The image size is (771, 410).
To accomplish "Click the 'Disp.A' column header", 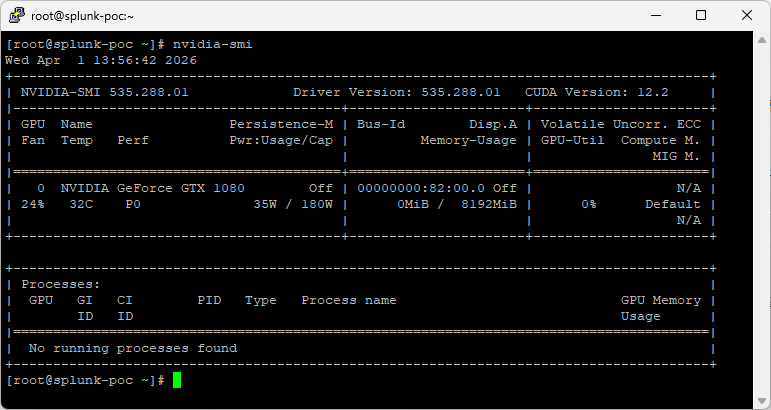I will [493, 124].
